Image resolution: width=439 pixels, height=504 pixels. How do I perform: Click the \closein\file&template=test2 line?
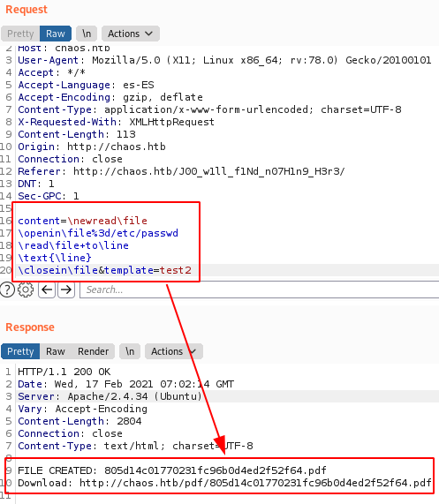click(104, 270)
